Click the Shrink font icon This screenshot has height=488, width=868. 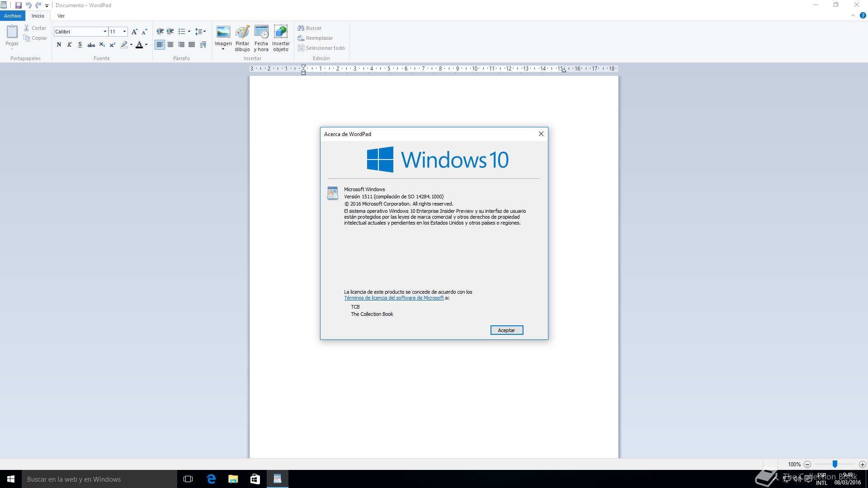[x=145, y=32]
